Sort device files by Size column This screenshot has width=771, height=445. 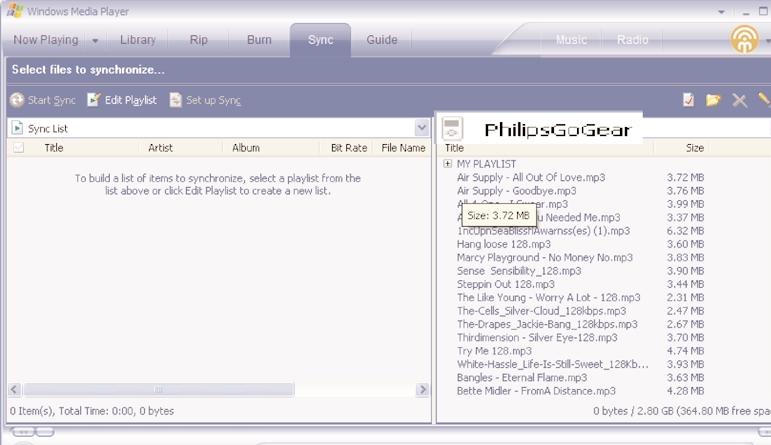coord(695,148)
